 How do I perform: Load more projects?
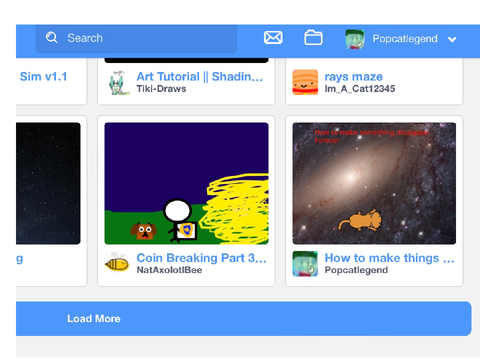244,319
